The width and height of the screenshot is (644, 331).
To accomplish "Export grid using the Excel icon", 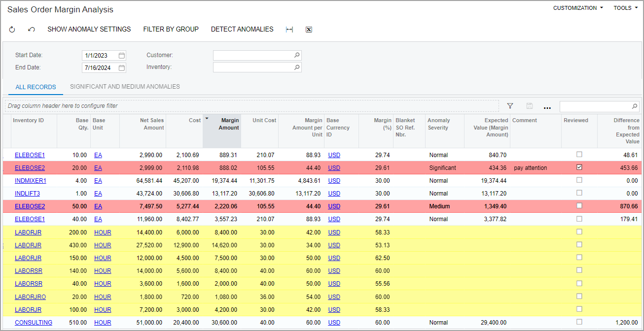I will 309,30.
